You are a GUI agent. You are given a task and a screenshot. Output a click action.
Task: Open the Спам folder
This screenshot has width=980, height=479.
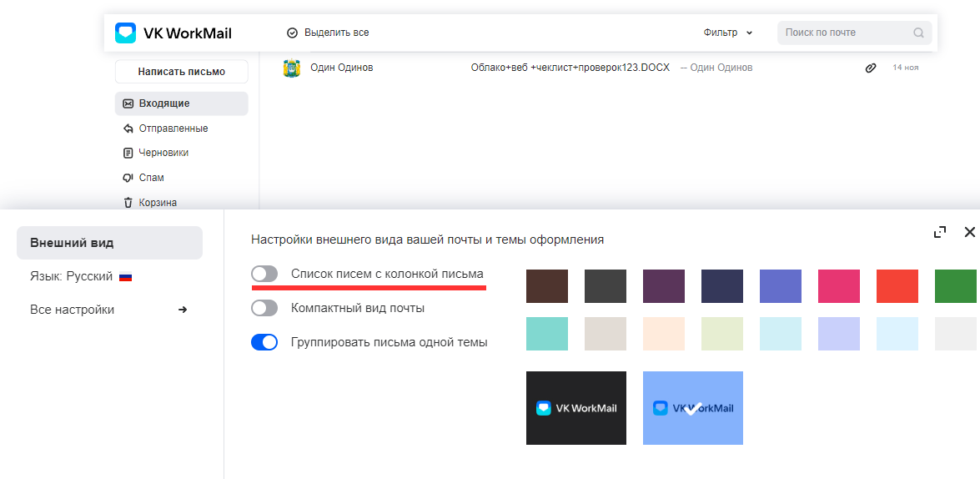point(151,178)
